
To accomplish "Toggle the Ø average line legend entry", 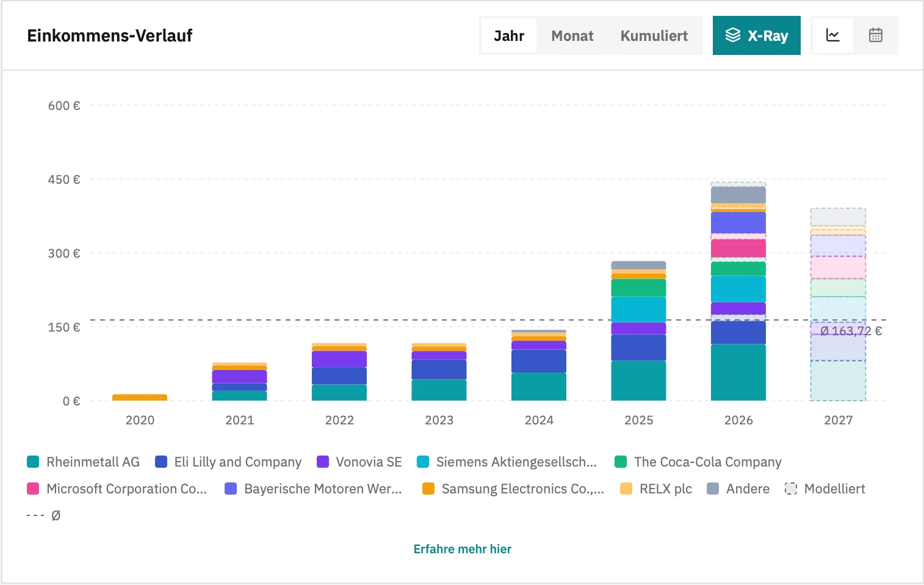I will pos(44,515).
